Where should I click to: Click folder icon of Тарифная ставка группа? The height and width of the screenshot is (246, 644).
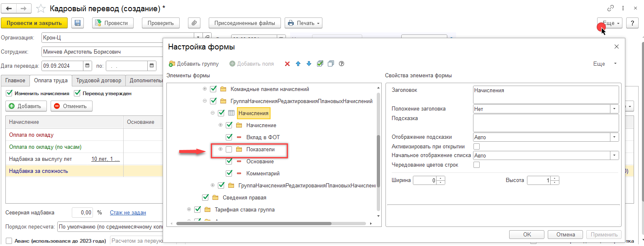(207, 210)
